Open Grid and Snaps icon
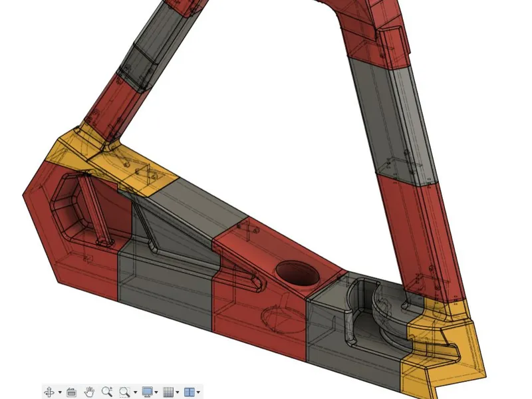 pos(168,392)
